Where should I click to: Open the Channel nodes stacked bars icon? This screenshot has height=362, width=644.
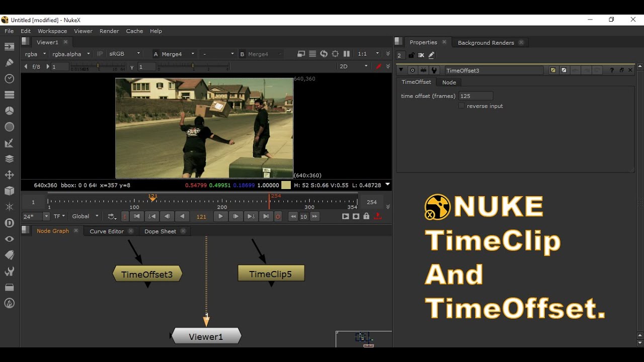pyautogui.click(x=9, y=95)
